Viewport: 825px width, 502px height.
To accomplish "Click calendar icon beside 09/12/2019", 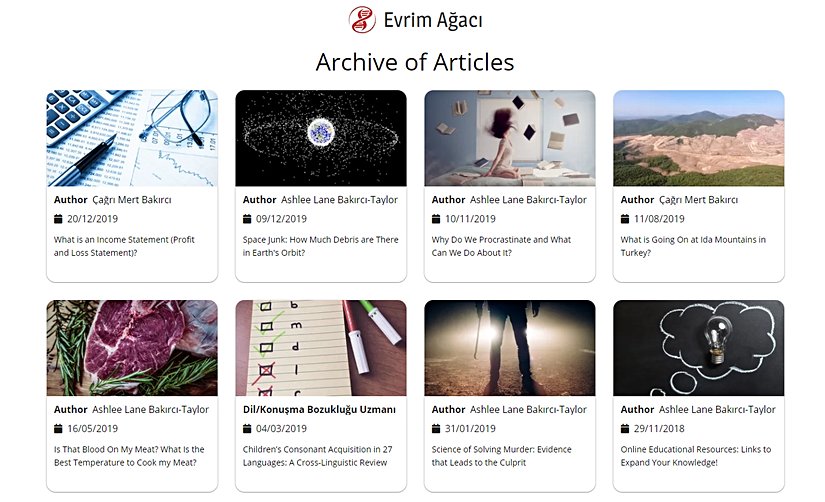I will coord(247,219).
